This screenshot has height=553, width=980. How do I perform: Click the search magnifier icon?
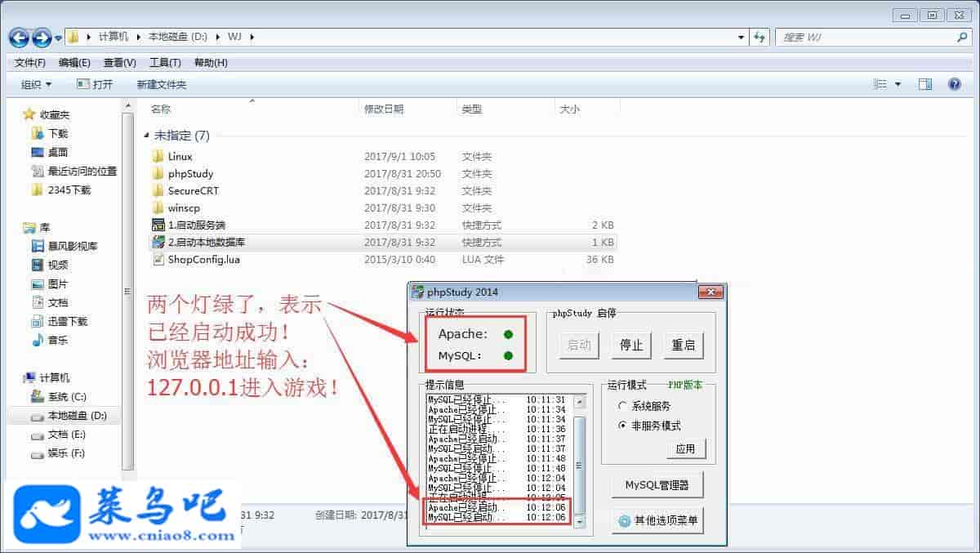pyautogui.click(x=961, y=37)
